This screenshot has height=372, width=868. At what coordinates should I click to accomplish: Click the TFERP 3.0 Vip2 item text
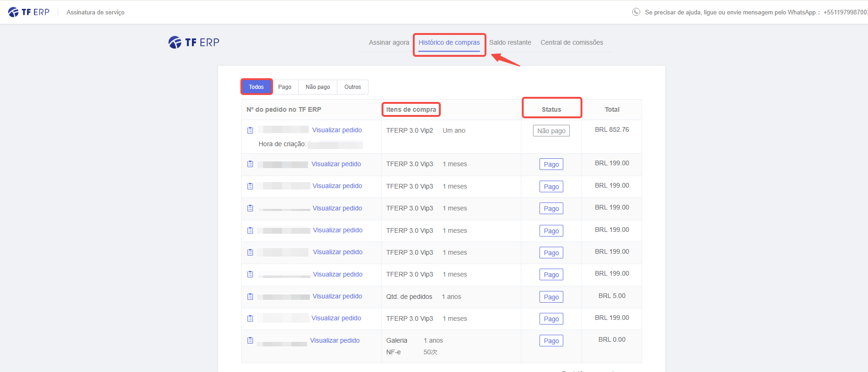coord(410,130)
